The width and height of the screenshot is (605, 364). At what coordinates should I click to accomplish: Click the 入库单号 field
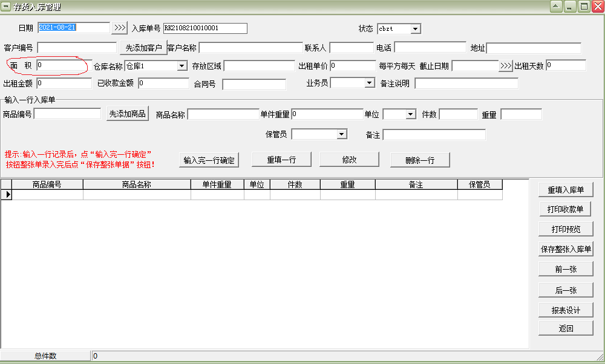pos(205,28)
